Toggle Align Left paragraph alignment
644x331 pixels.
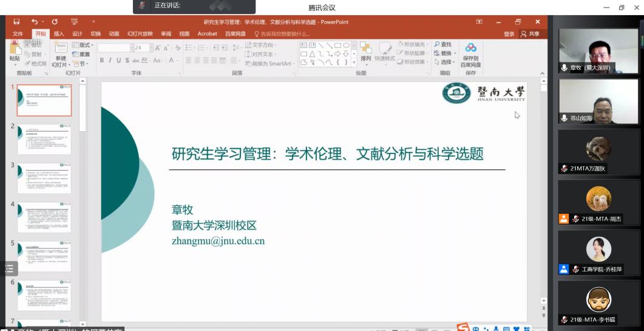point(189,61)
